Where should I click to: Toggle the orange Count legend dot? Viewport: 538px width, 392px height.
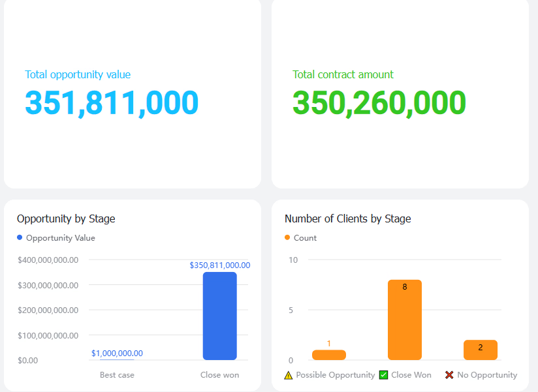click(287, 237)
